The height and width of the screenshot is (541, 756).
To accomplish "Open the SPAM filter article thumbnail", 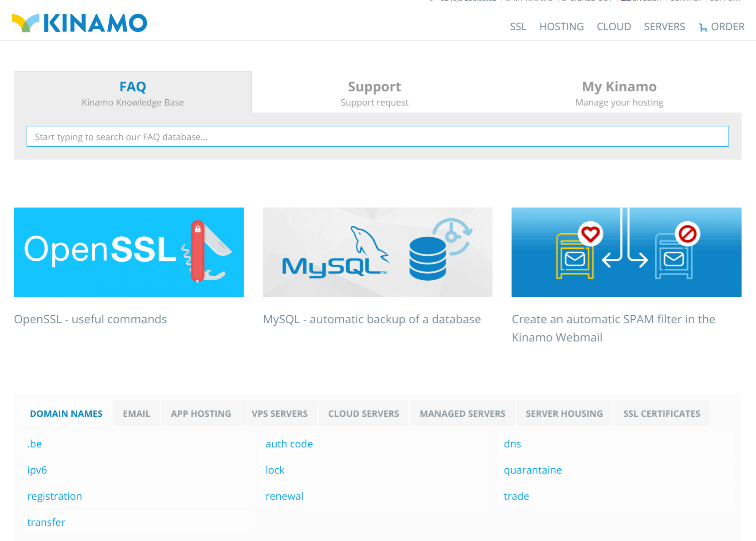I will [x=626, y=252].
